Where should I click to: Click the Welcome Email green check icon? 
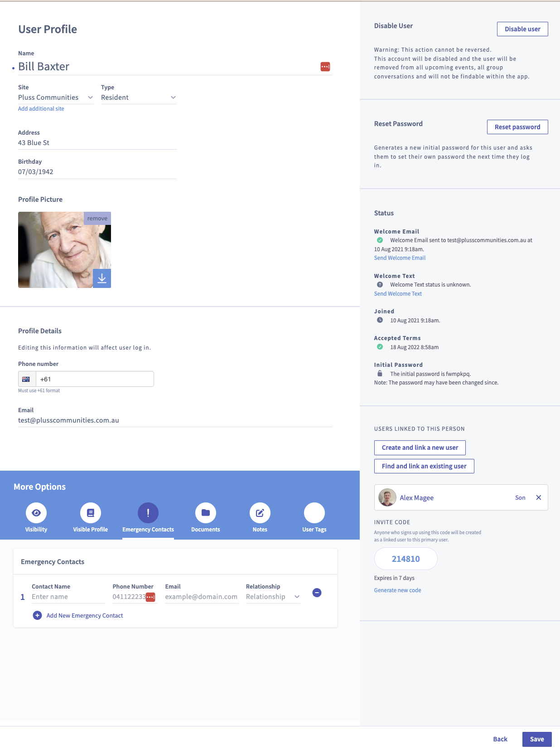[x=380, y=240]
